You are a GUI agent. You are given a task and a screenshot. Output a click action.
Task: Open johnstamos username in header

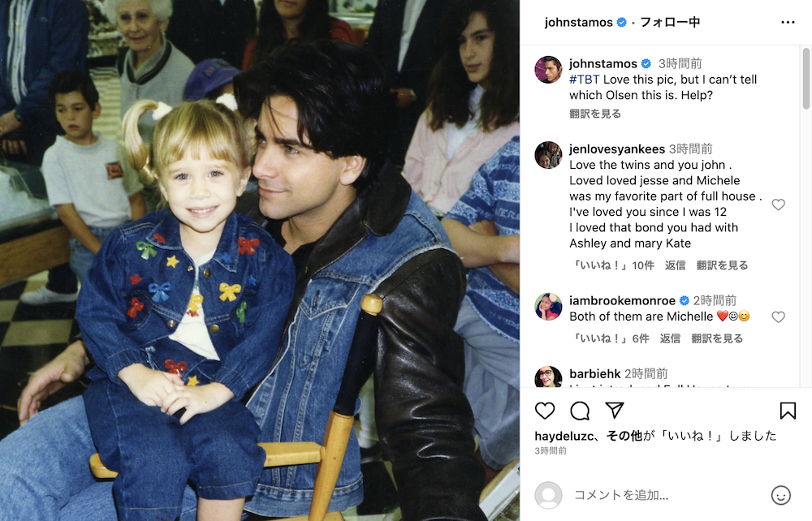578,22
